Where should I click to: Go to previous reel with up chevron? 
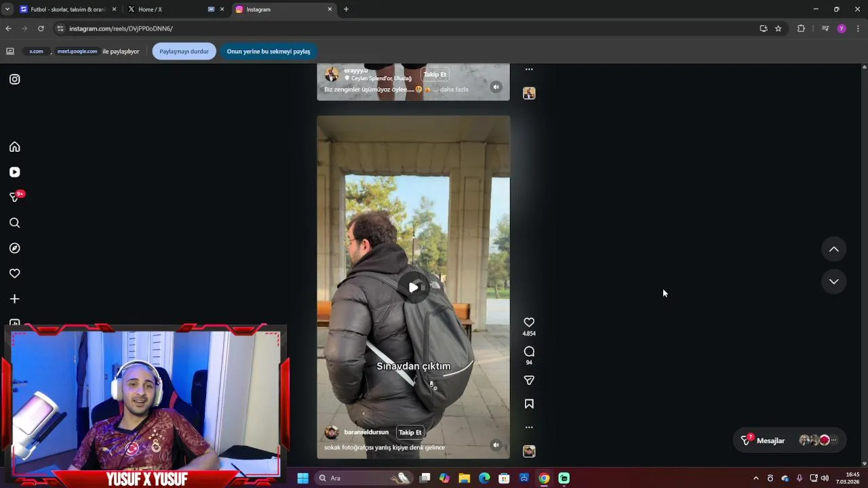[x=834, y=249]
